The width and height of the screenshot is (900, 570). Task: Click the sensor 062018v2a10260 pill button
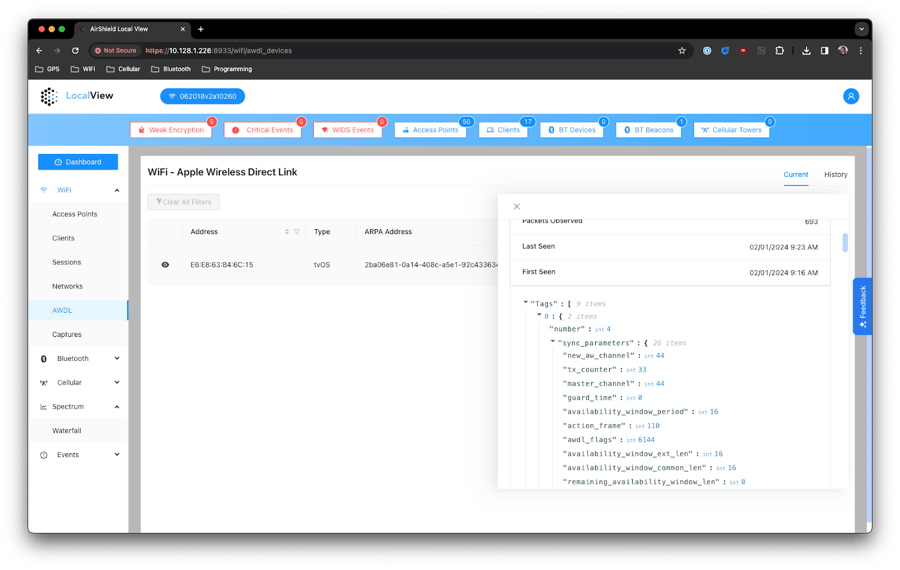[203, 96]
